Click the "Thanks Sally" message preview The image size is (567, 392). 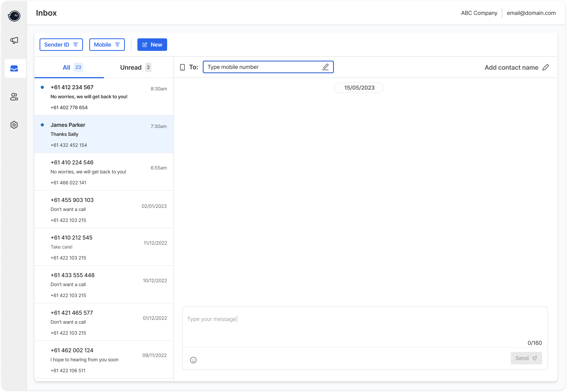[64, 134]
